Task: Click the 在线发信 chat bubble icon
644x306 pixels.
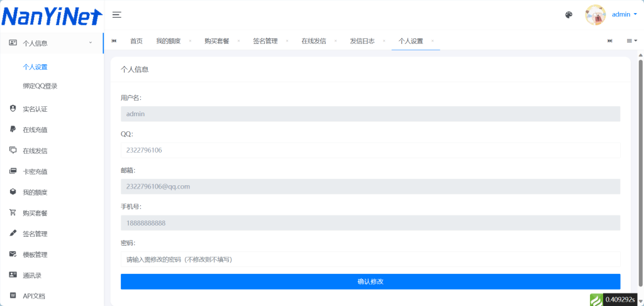Action: (x=13, y=150)
